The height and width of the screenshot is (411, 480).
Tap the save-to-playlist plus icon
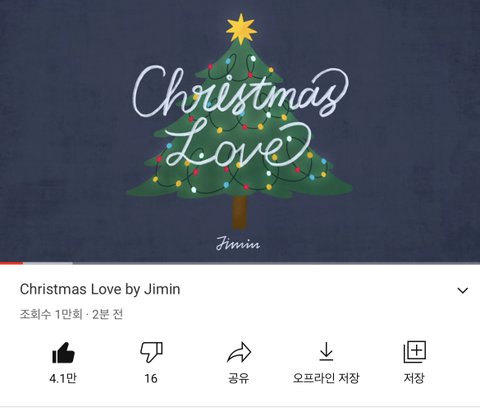click(414, 352)
